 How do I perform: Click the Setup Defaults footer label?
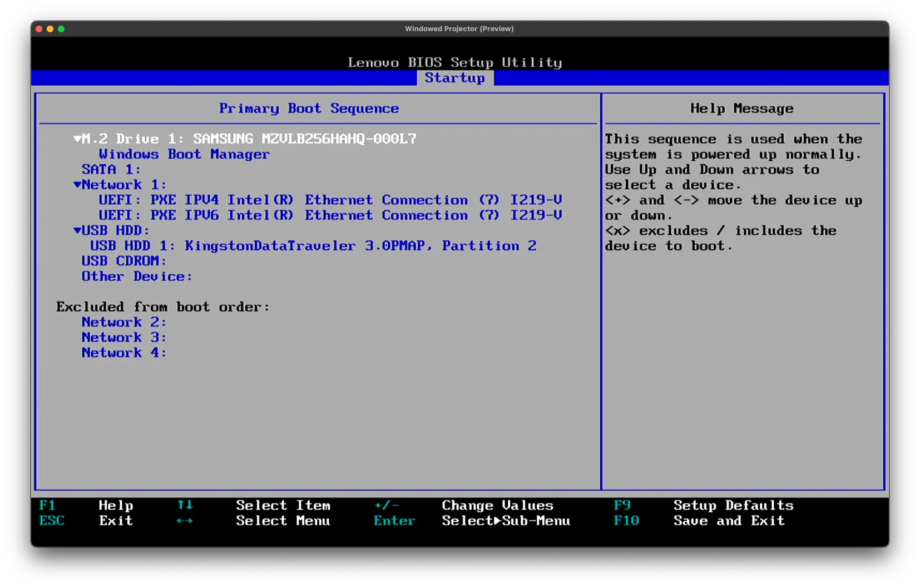point(734,505)
